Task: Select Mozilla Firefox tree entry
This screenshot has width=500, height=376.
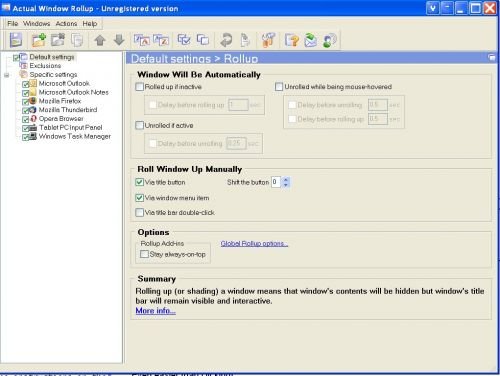Action: (60, 101)
